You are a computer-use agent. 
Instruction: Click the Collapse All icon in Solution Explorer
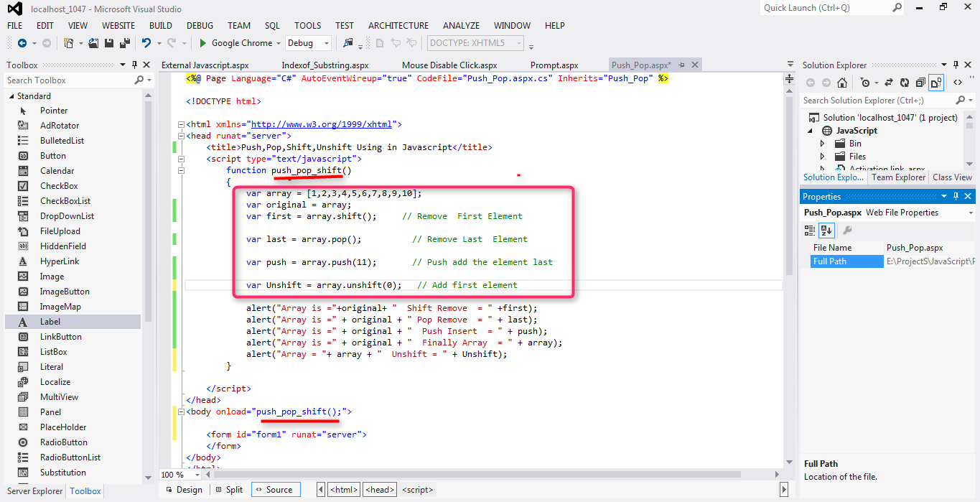pos(920,83)
